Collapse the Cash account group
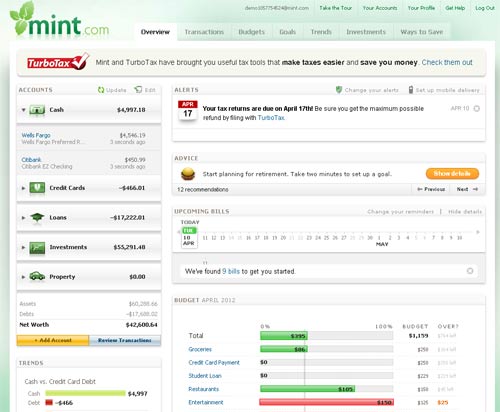This screenshot has height=412, width=500. tap(23, 110)
